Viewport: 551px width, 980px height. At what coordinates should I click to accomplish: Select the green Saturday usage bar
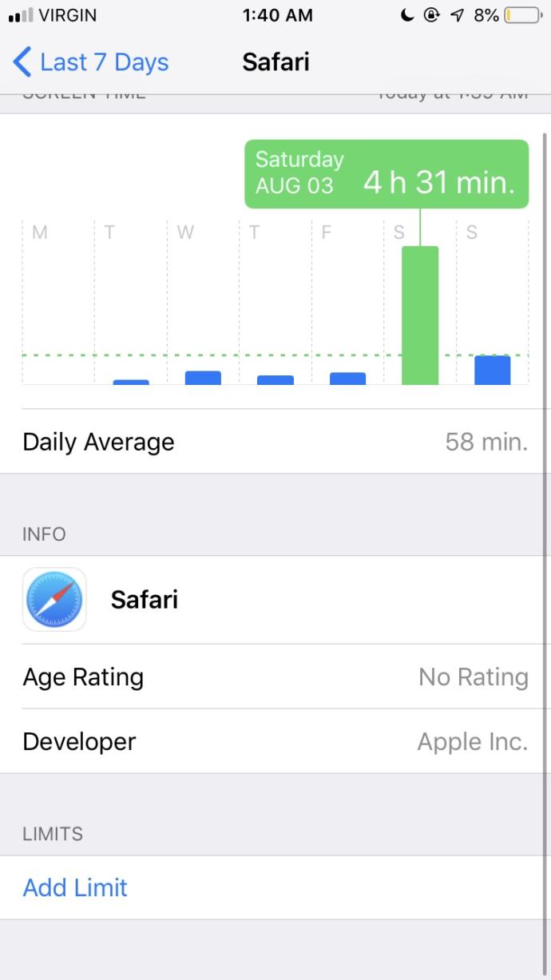tap(420, 315)
